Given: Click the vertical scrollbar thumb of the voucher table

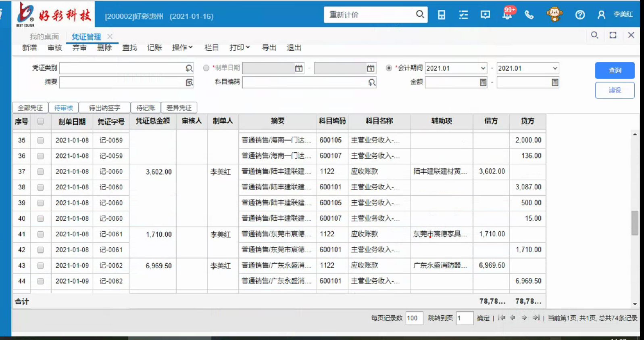Looking at the screenshot, I should point(635,222).
